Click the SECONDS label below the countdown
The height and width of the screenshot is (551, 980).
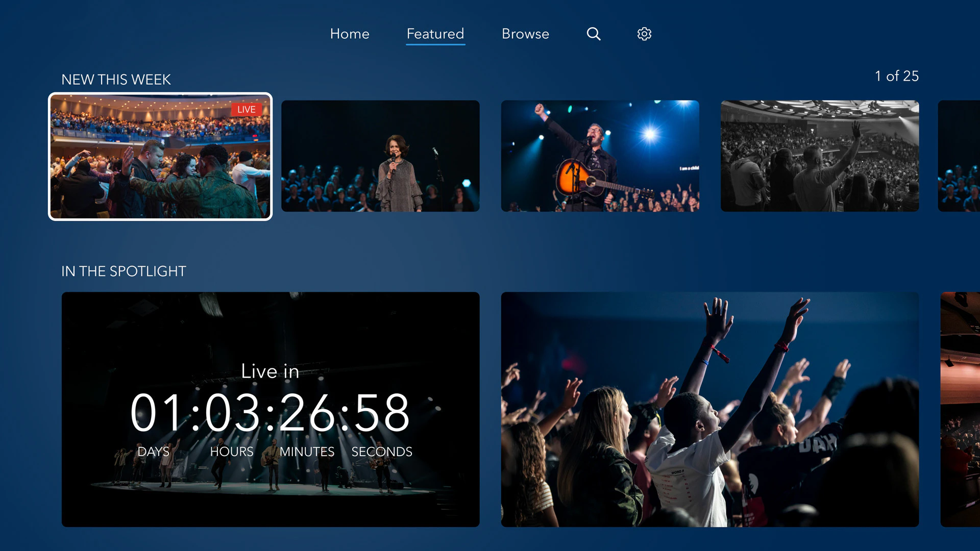click(x=381, y=451)
